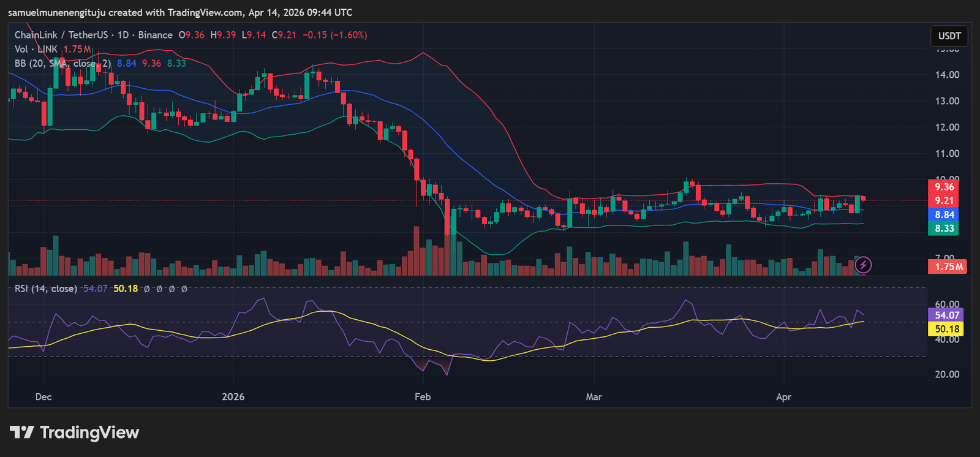Click the Feb marker on time axis
980x457 pixels.
click(423, 396)
